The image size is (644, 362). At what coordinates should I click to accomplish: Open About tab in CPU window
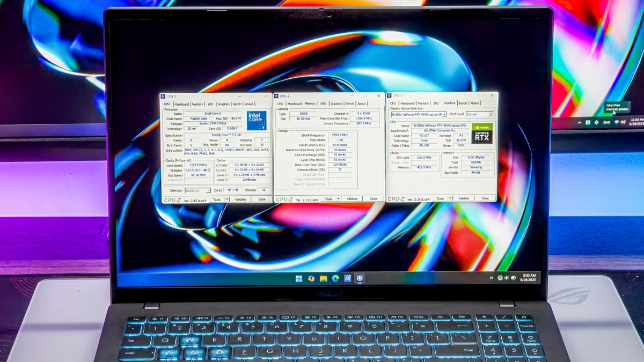249,104
